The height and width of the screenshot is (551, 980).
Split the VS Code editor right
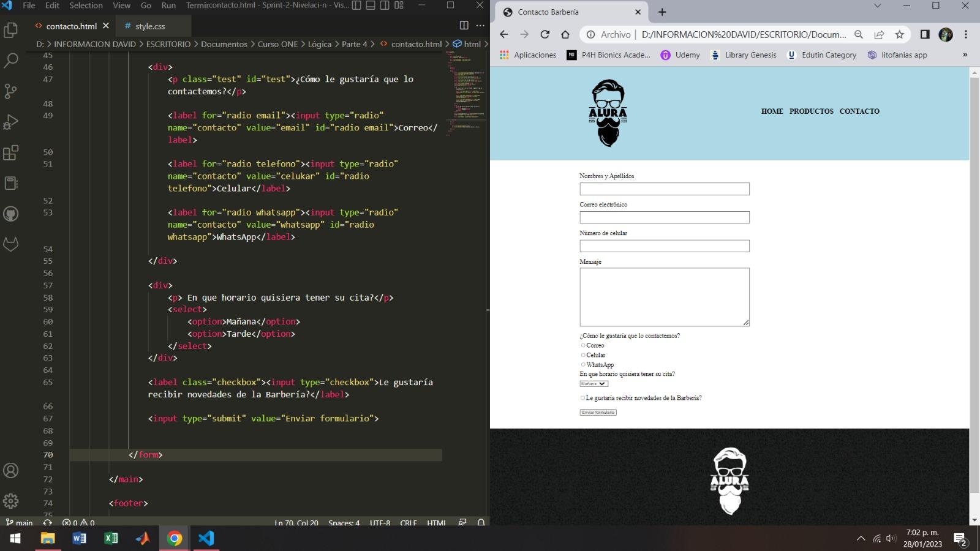pyautogui.click(x=464, y=26)
